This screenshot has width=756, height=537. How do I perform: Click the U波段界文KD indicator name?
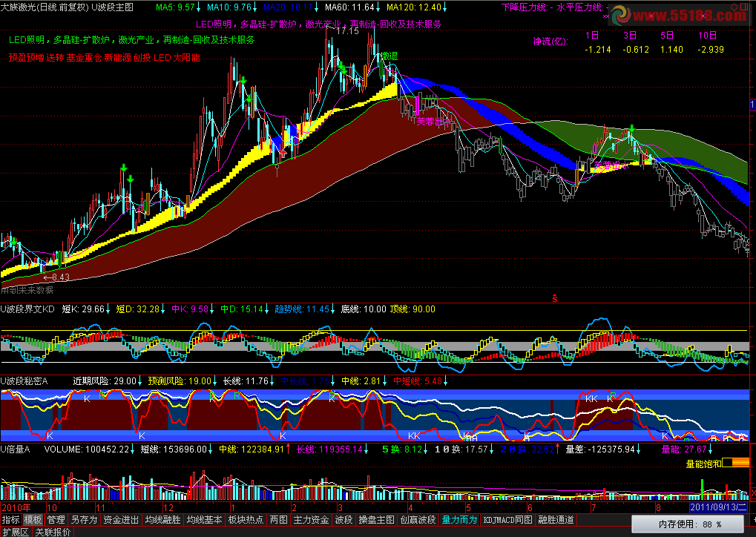pyautogui.click(x=27, y=309)
